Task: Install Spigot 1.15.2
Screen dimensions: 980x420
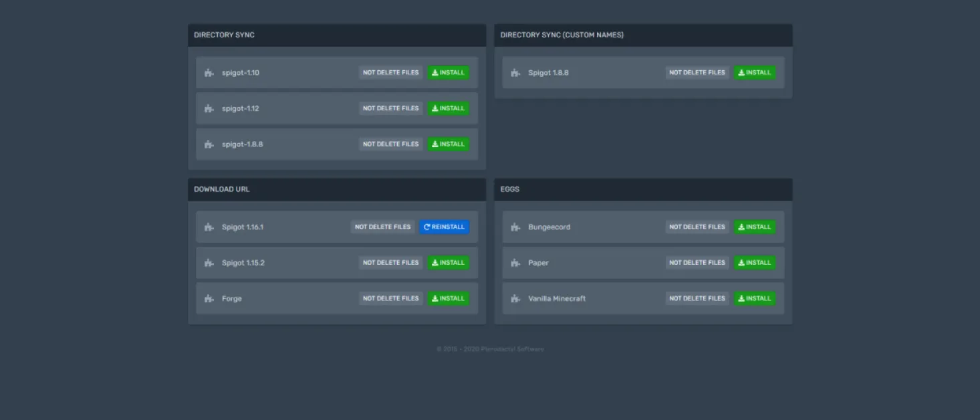Action: 449,263
